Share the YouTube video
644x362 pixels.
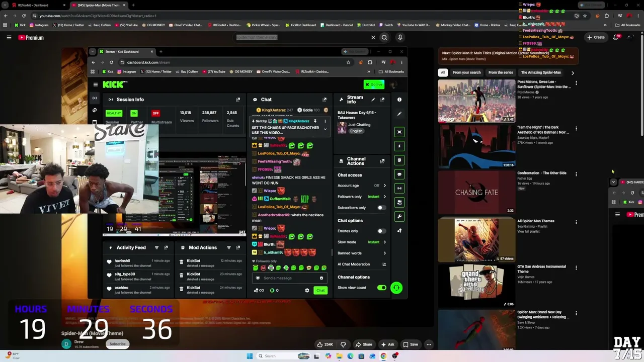click(364, 344)
